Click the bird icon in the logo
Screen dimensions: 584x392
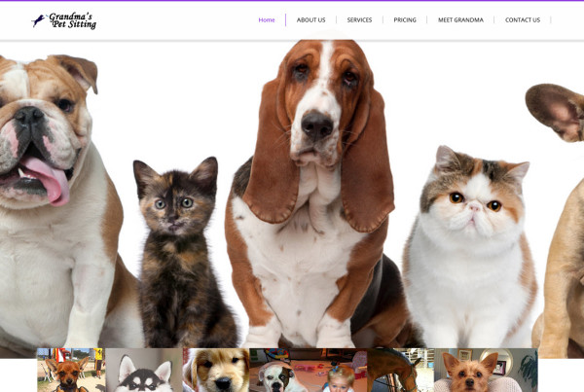click(39, 19)
